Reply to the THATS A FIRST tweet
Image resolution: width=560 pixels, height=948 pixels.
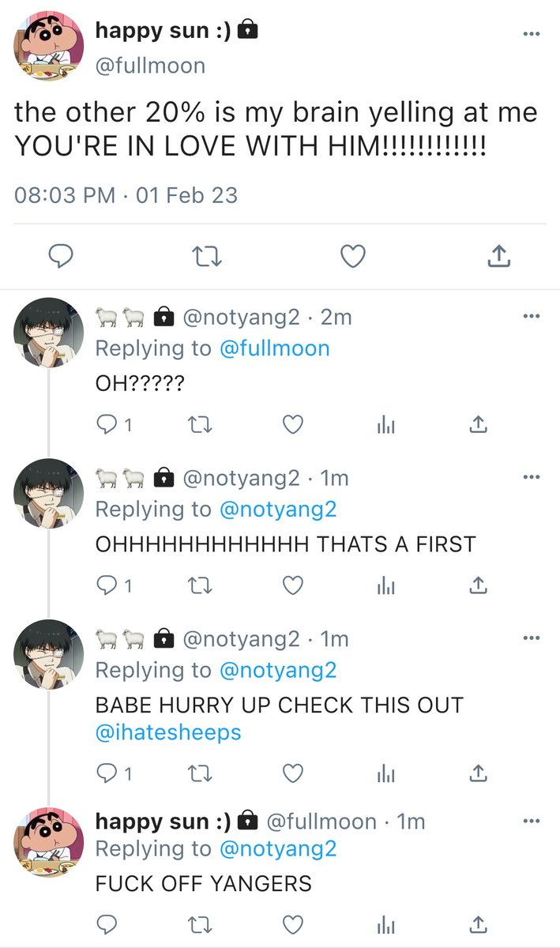tap(114, 585)
